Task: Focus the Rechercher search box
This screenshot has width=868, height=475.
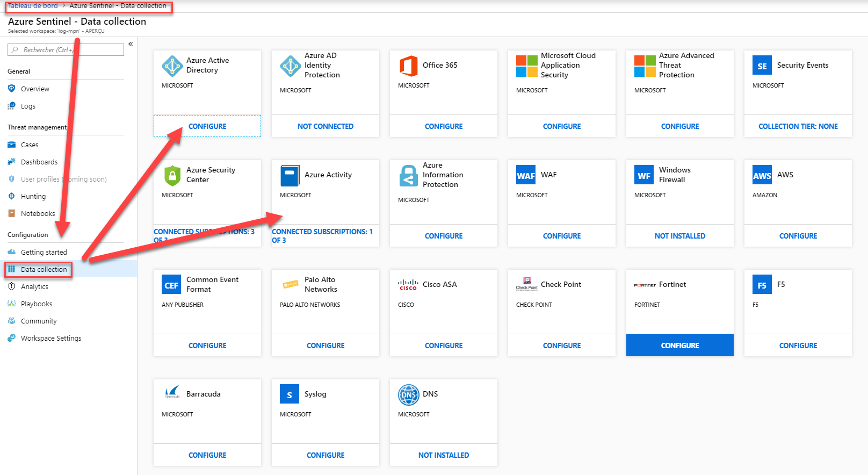Action: 66,49
